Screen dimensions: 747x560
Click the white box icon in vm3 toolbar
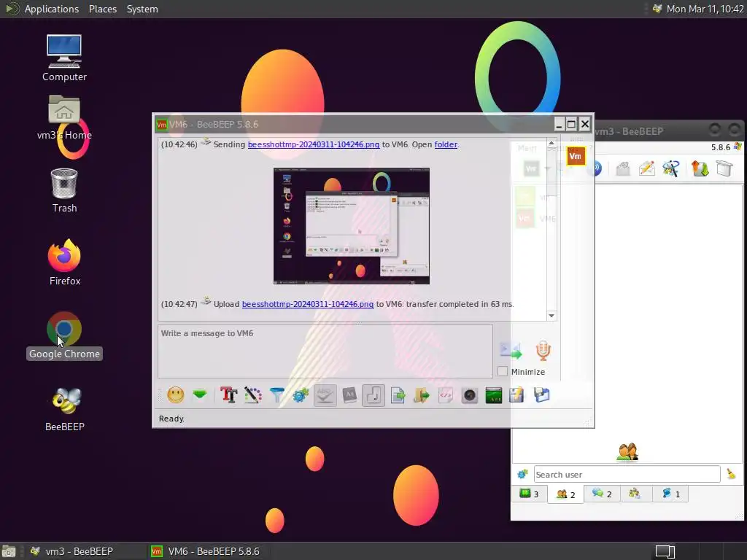(x=724, y=168)
